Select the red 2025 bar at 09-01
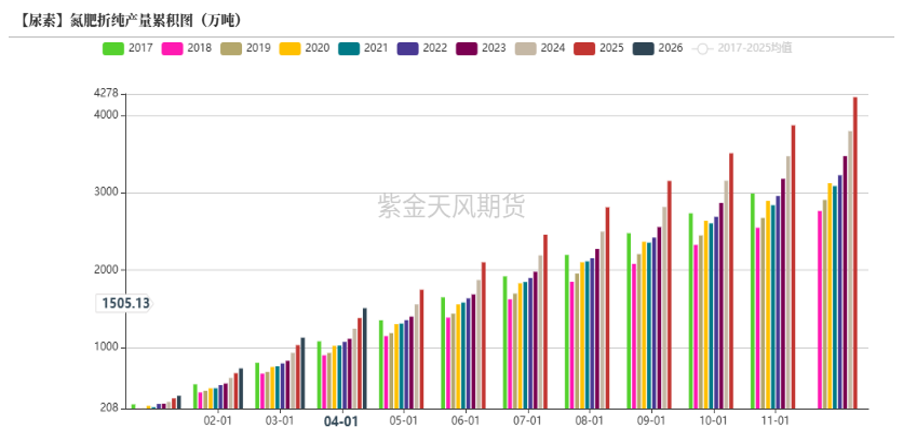 (x=669, y=295)
